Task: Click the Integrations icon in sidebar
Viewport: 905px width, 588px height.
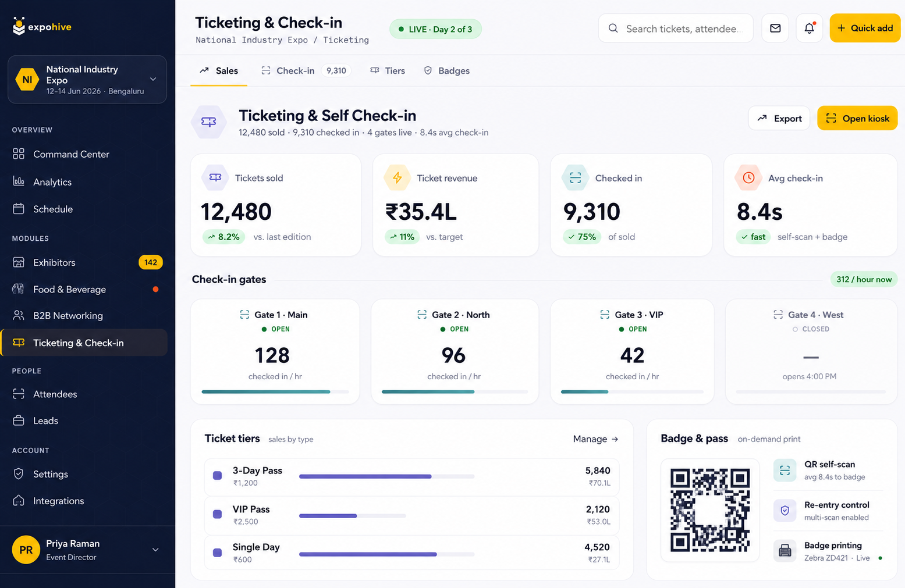Action: click(x=19, y=501)
